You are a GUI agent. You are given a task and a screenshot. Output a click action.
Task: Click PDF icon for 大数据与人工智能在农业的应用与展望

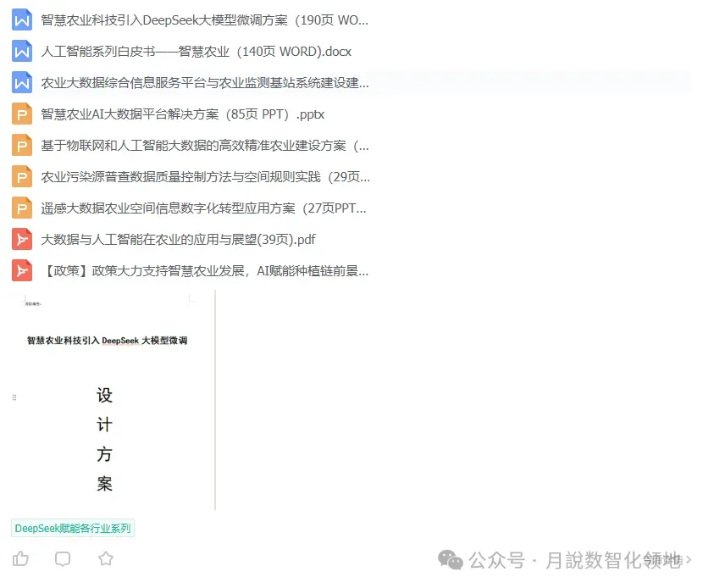tap(21, 240)
